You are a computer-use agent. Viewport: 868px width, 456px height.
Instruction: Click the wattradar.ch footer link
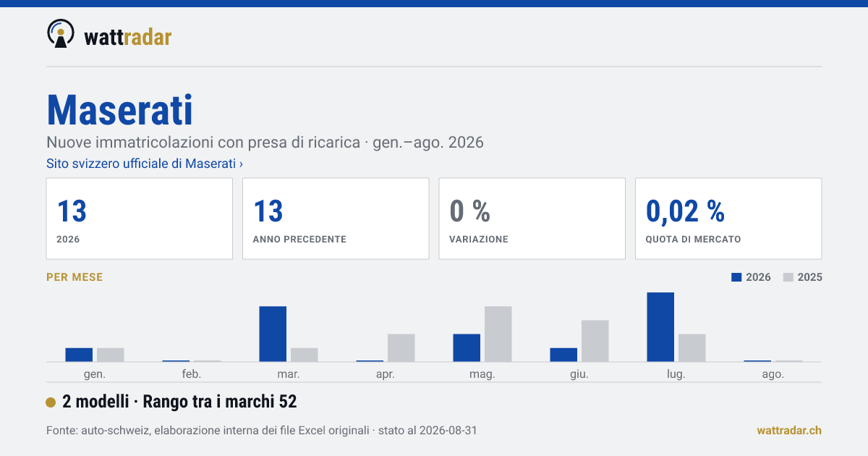tap(789, 431)
